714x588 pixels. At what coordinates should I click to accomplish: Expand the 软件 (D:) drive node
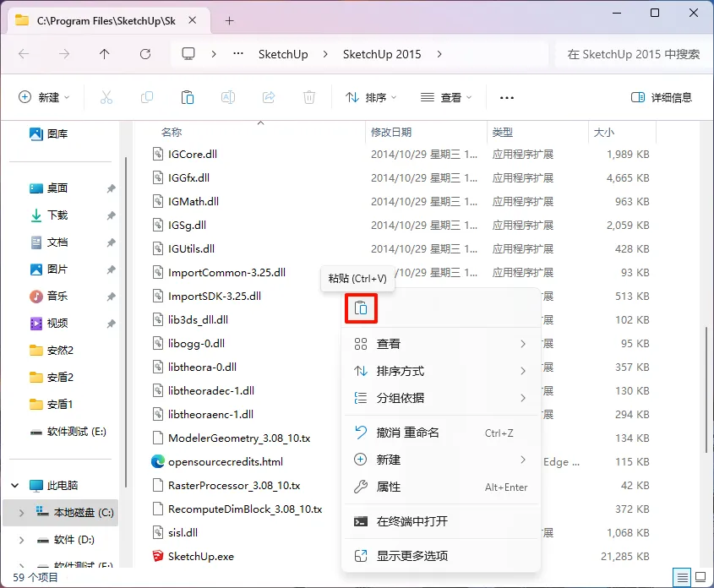21,540
